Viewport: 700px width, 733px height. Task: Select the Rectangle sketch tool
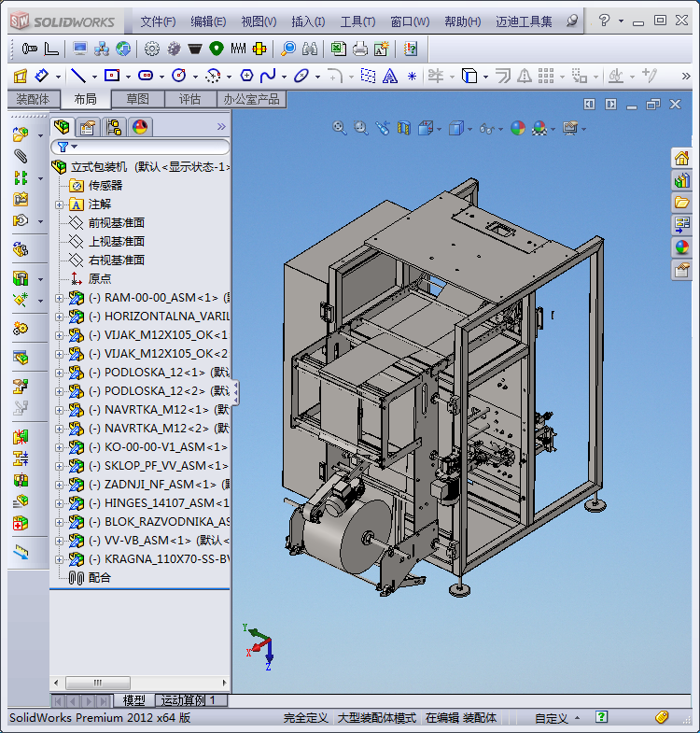pyautogui.click(x=112, y=76)
